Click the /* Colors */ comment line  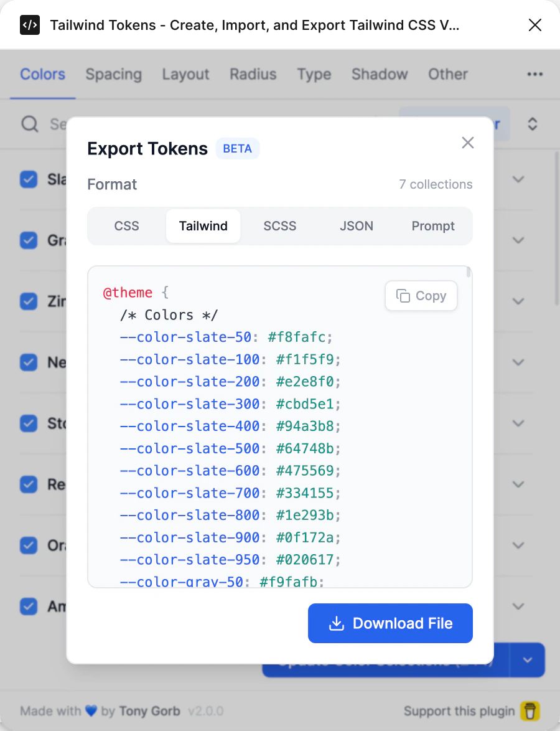(169, 315)
